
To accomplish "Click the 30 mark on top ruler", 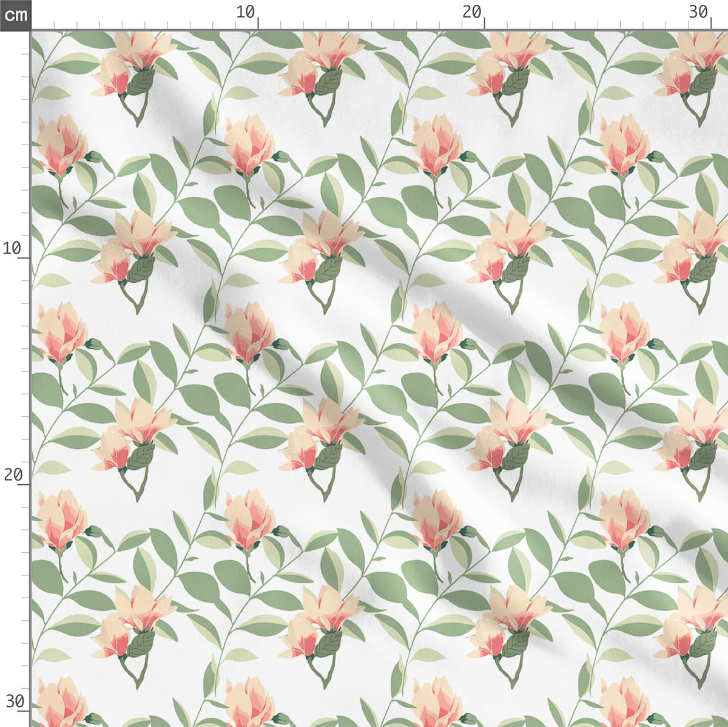I will pyautogui.click(x=699, y=12).
